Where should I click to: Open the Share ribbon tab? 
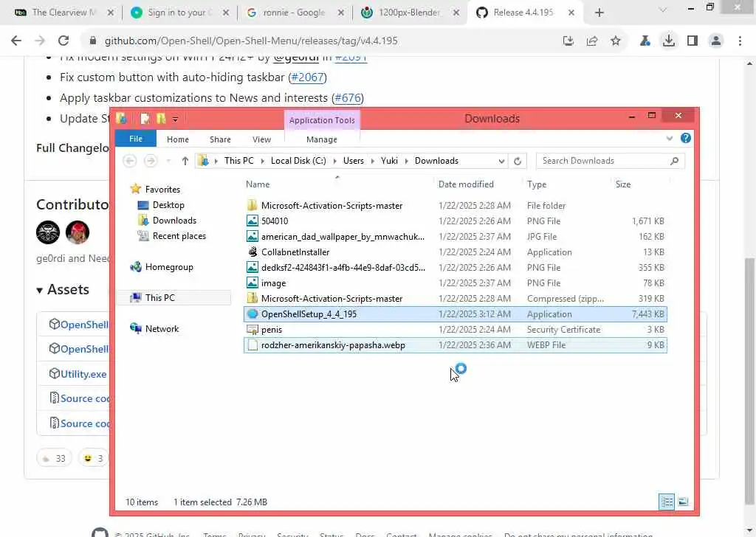(220, 139)
